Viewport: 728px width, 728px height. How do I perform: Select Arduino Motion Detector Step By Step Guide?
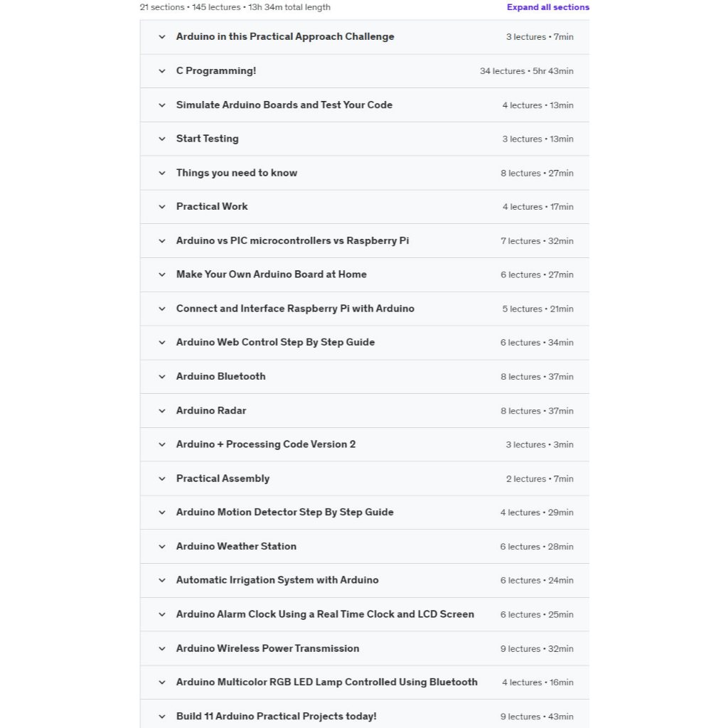[x=284, y=512]
